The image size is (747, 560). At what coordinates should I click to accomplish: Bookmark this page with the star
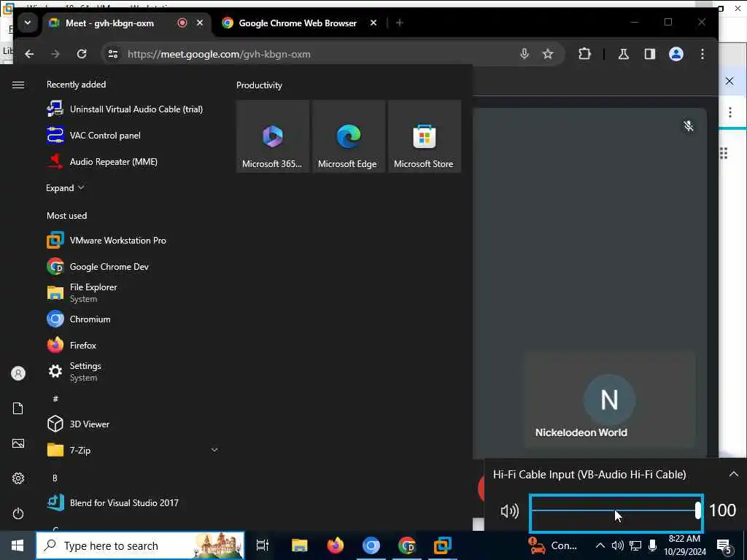pyautogui.click(x=549, y=54)
